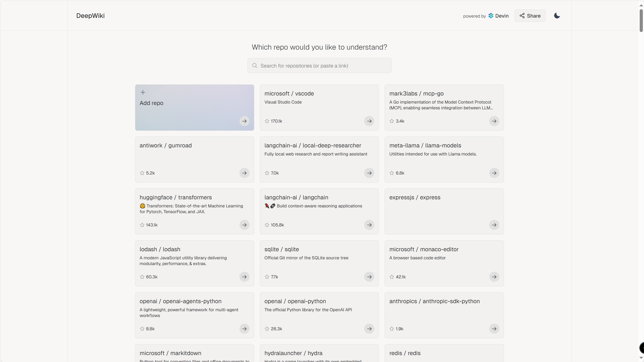Viewport: 644px width, 362px height.
Task: Click the scrollbar down arrow
Action: [641, 358]
